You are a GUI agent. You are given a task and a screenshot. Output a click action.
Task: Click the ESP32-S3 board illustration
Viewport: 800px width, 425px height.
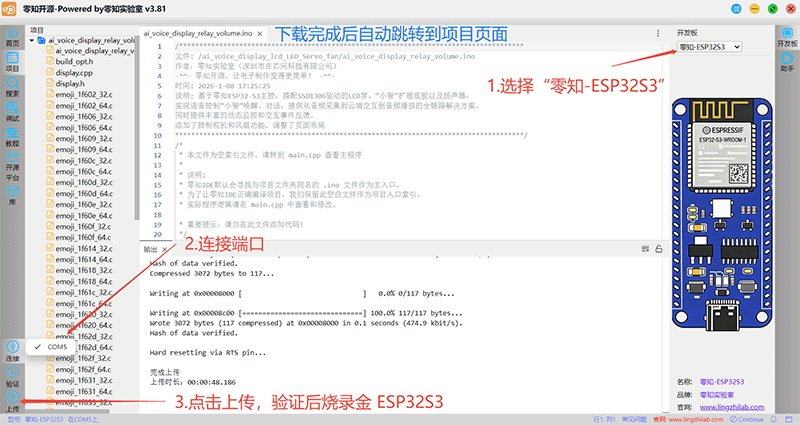pos(722,214)
